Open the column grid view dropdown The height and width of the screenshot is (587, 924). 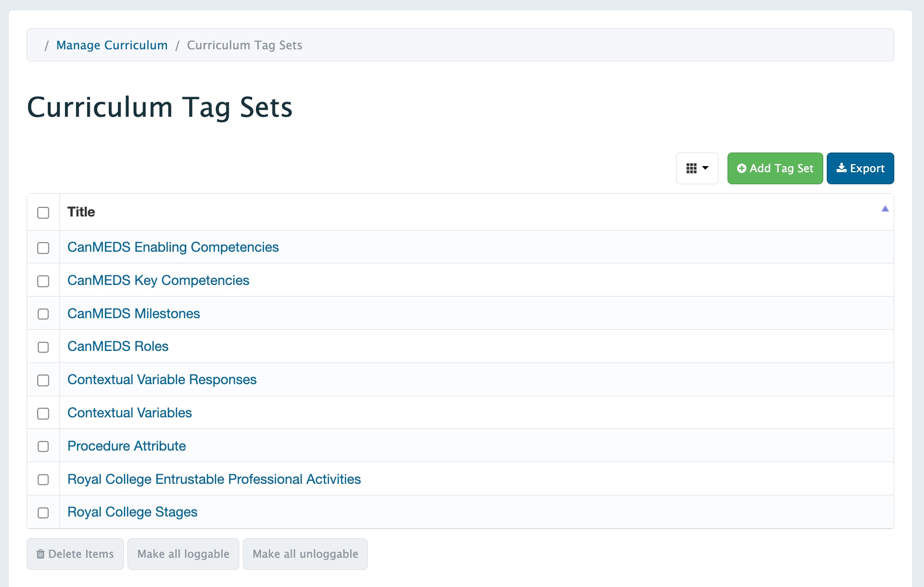point(697,168)
